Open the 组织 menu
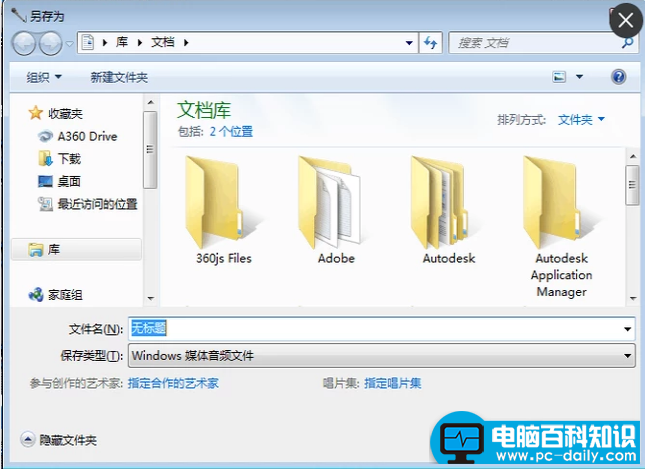Image resolution: width=645 pixels, height=469 pixels. [x=44, y=77]
